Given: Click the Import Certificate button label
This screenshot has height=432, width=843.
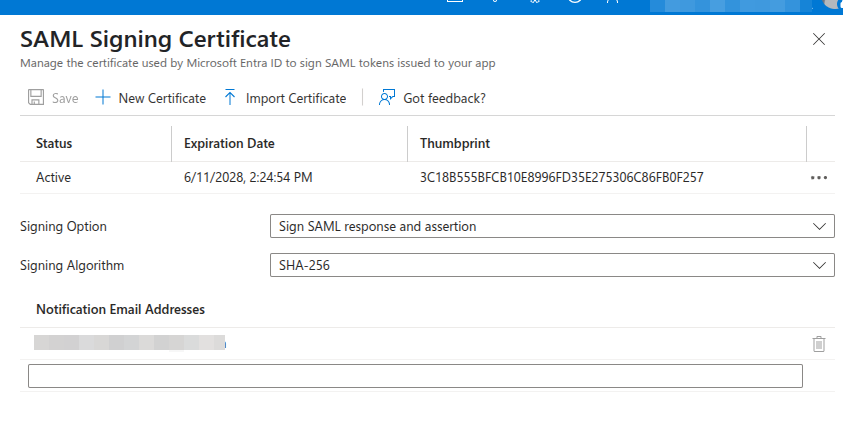Looking at the screenshot, I should (x=296, y=98).
